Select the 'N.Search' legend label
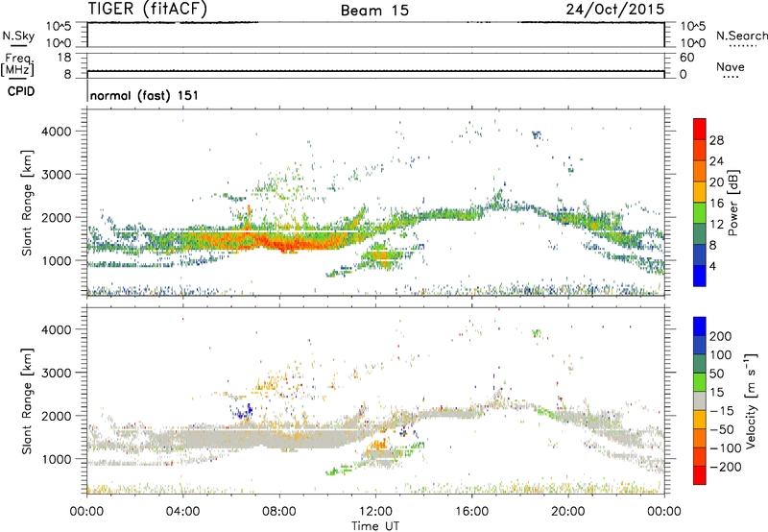 point(742,36)
